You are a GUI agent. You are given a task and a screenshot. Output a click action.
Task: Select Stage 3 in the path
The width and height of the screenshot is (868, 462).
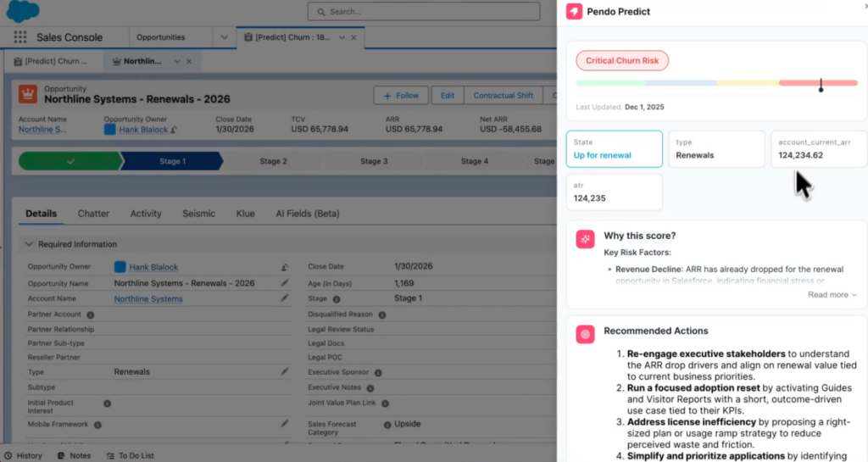[x=374, y=161]
